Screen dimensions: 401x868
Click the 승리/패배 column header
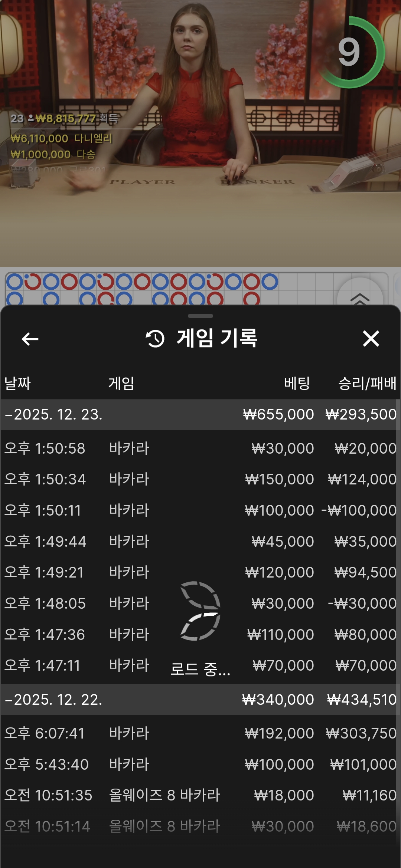click(x=367, y=383)
